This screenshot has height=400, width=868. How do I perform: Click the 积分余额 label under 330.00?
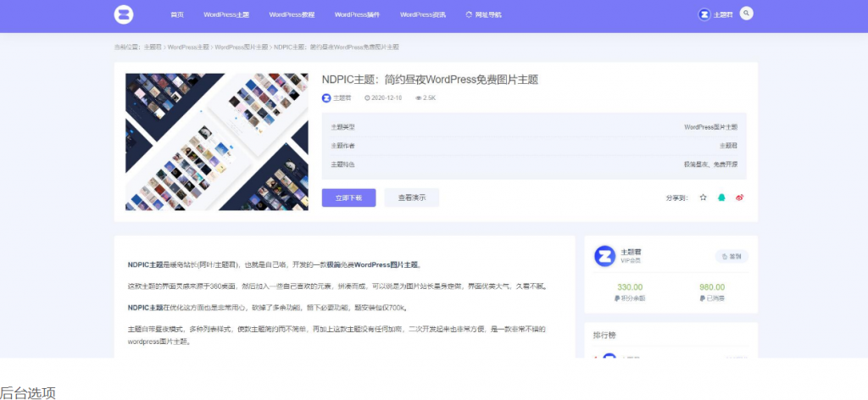pyautogui.click(x=630, y=299)
